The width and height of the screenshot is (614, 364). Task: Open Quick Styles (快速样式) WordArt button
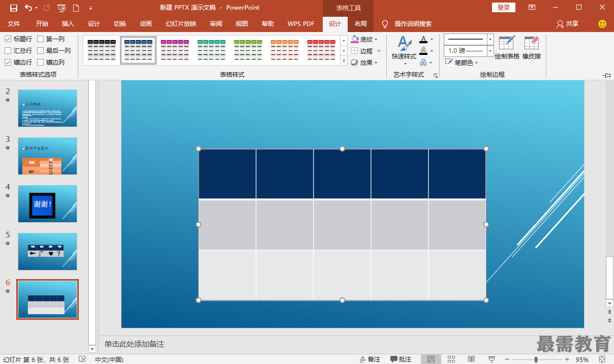tap(404, 51)
